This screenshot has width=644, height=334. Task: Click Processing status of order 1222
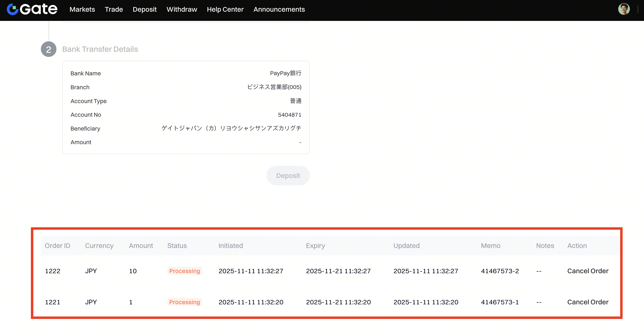click(185, 271)
